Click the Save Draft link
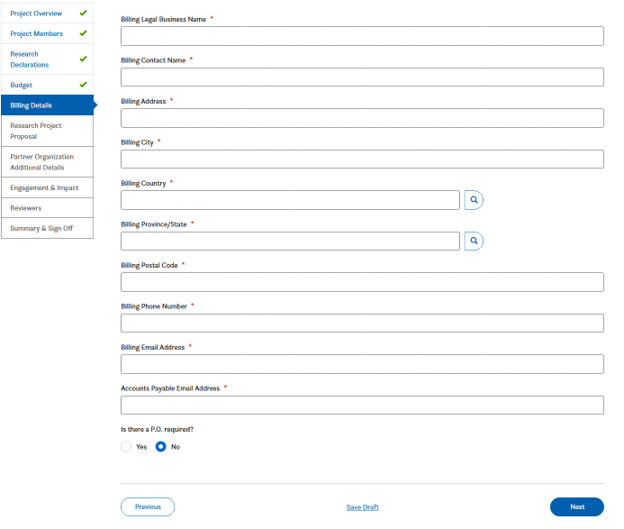This screenshot has height=529, width=624. click(x=362, y=507)
